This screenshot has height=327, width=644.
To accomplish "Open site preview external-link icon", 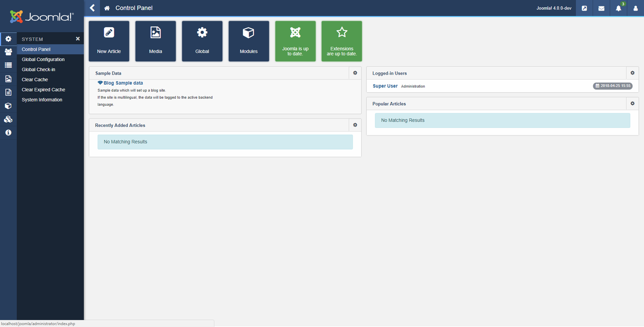I will [584, 8].
